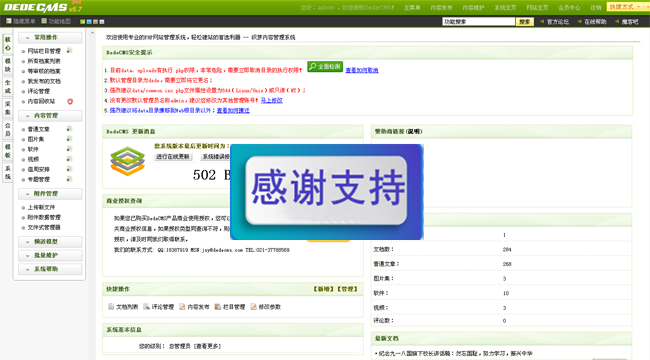The height and width of the screenshot is (360, 650).
Task: Open 我发布的文档 in sidebar
Action: point(44,81)
